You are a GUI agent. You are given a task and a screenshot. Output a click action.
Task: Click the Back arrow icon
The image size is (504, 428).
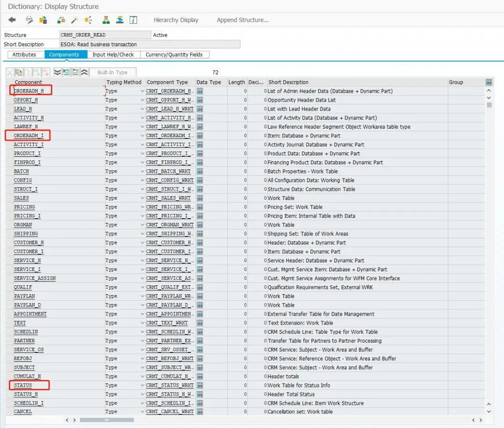point(12,20)
